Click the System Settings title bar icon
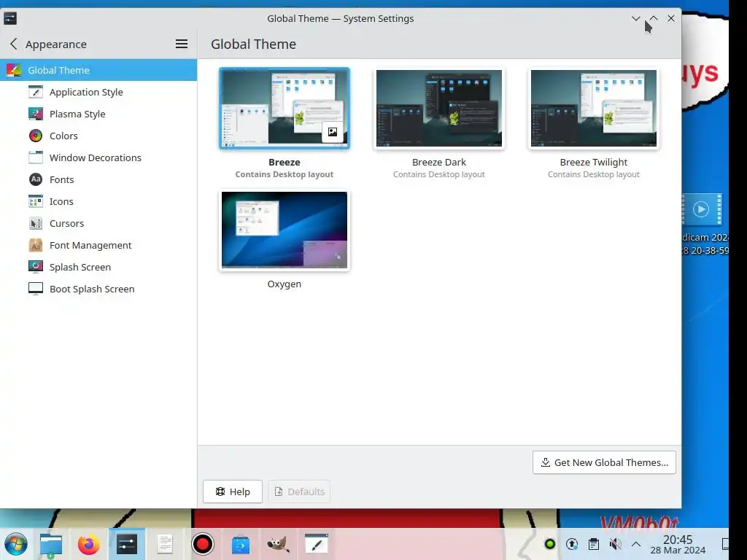The height and width of the screenshot is (560, 747). coord(10,18)
